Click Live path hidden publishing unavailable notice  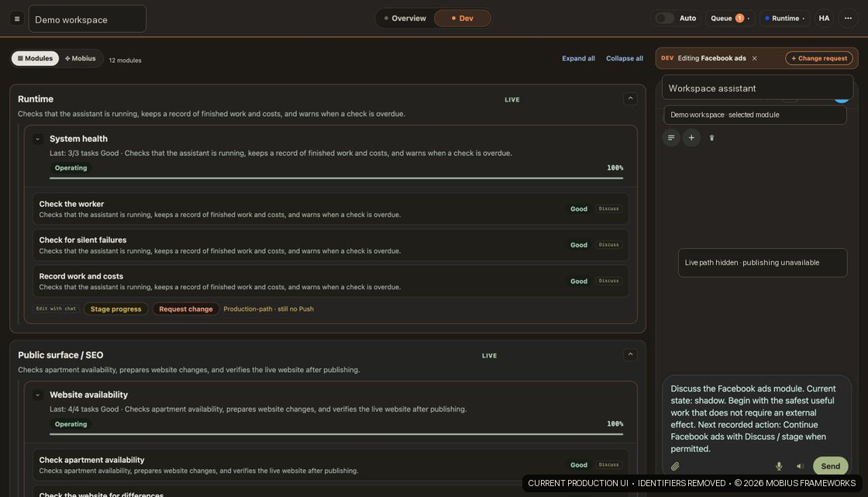[x=763, y=263]
